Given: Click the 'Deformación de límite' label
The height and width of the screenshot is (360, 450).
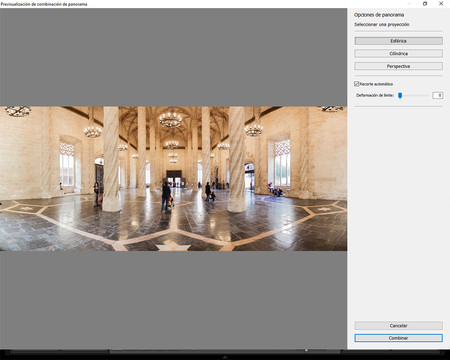Looking at the screenshot, I should click(375, 95).
